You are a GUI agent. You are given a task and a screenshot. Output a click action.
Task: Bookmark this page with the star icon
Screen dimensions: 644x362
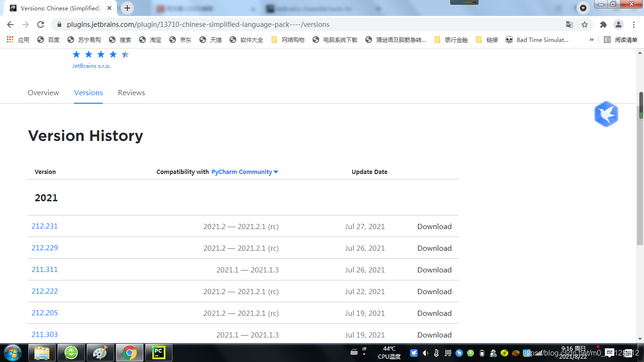click(x=585, y=25)
